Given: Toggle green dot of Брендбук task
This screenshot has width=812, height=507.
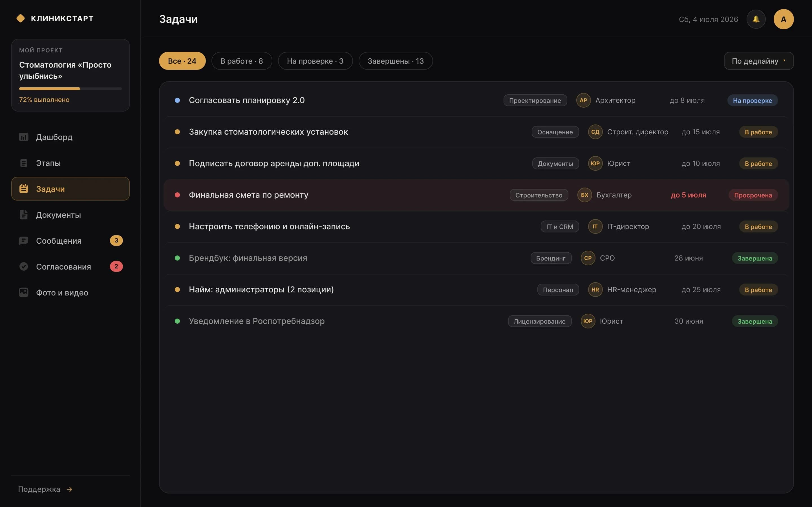Looking at the screenshot, I should tap(177, 258).
